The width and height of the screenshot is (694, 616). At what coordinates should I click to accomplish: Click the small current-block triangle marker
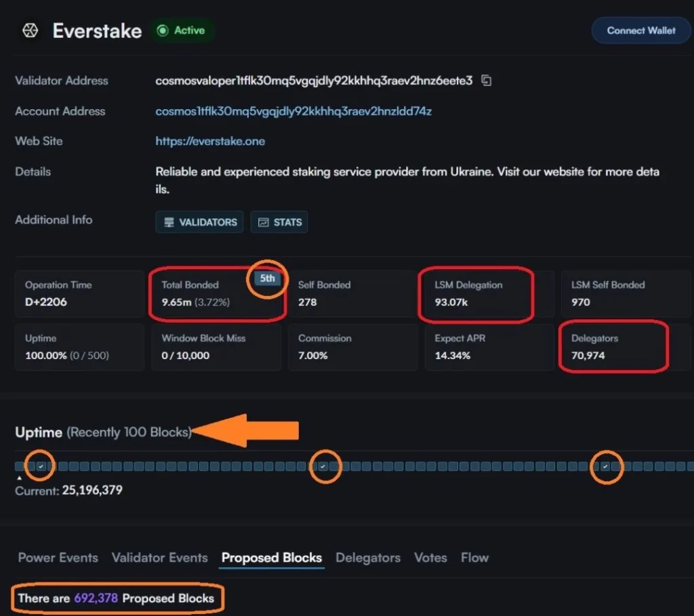19,478
